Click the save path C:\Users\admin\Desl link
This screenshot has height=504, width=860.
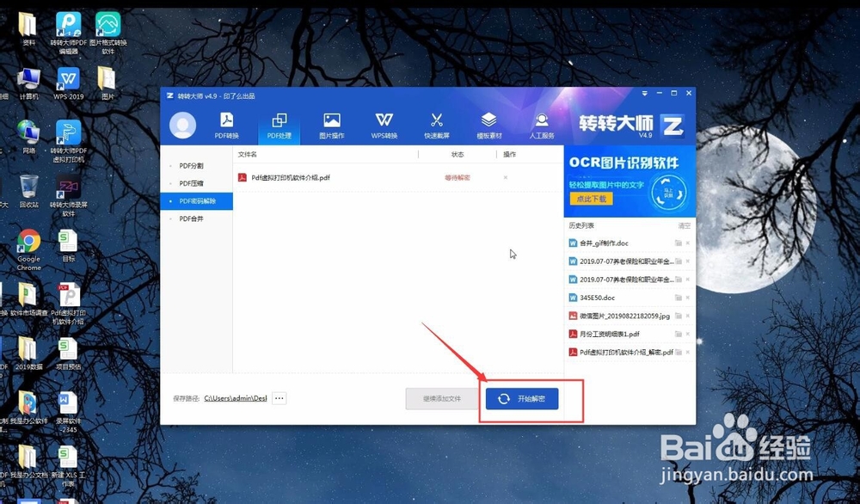236,398
